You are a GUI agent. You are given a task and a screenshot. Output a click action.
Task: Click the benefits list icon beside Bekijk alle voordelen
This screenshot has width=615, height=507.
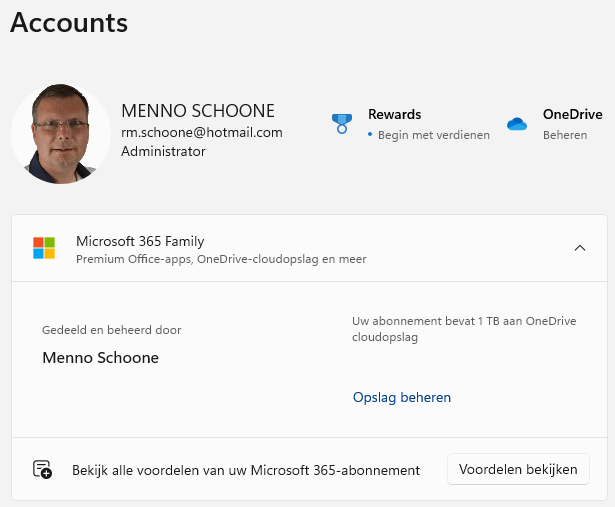point(42,469)
